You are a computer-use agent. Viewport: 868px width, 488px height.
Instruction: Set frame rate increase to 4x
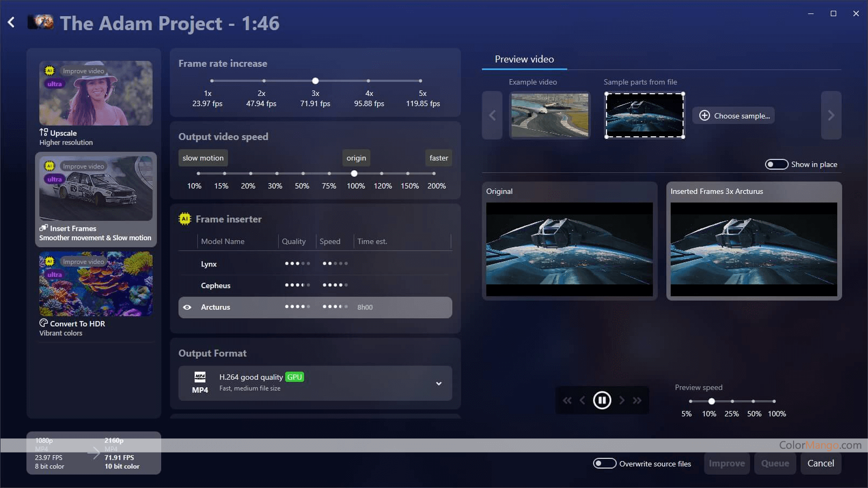point(368,81)
